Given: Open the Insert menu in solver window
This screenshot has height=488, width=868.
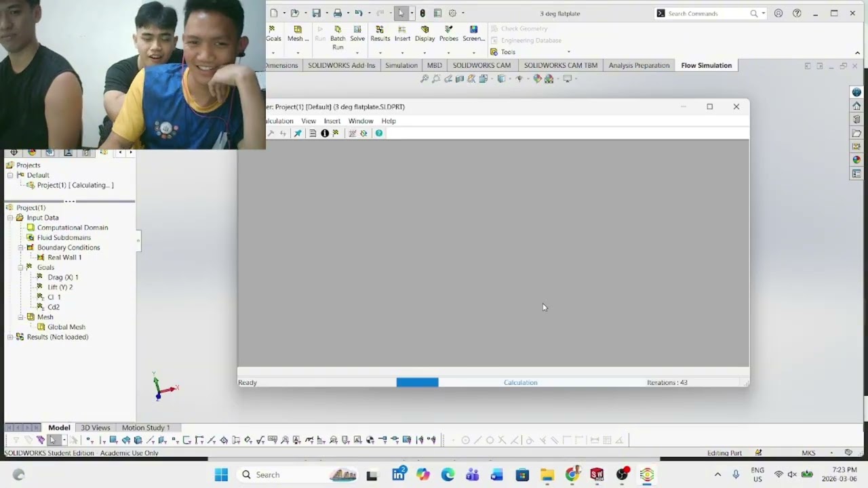Looking at the screenshot, I should tap(332, 121).
